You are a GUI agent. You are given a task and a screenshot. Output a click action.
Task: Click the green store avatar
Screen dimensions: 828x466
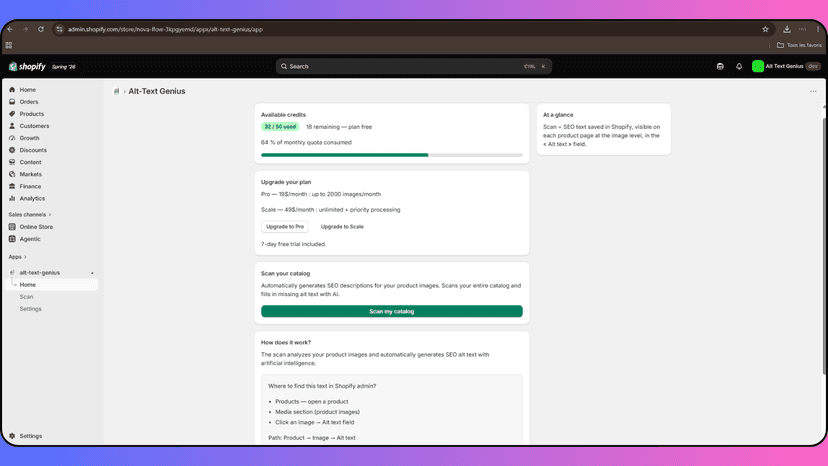[x=758, y=67]
